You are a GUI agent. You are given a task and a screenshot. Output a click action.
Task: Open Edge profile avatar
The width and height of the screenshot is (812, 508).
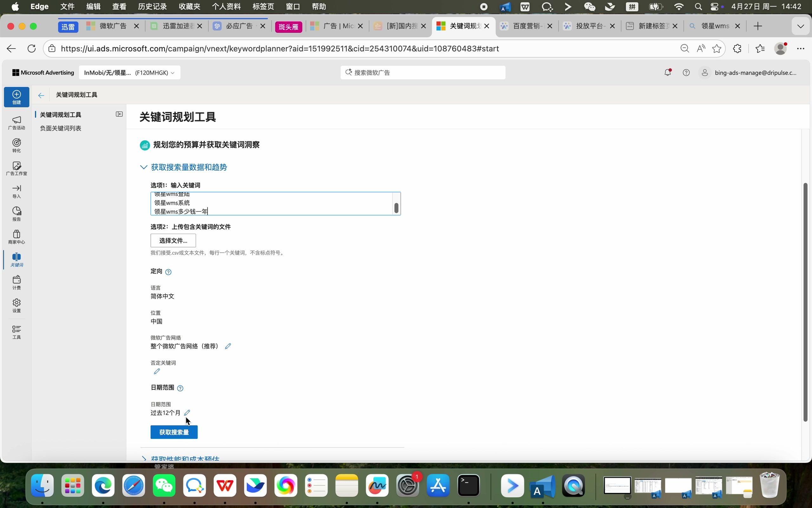coord(781,49)
